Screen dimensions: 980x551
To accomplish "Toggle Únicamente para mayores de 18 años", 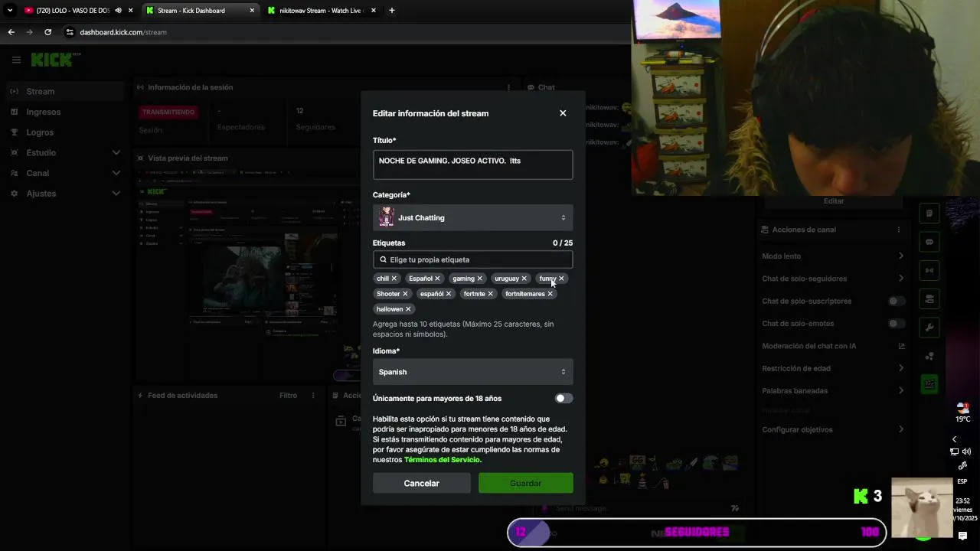I will [x=563, y=398].
